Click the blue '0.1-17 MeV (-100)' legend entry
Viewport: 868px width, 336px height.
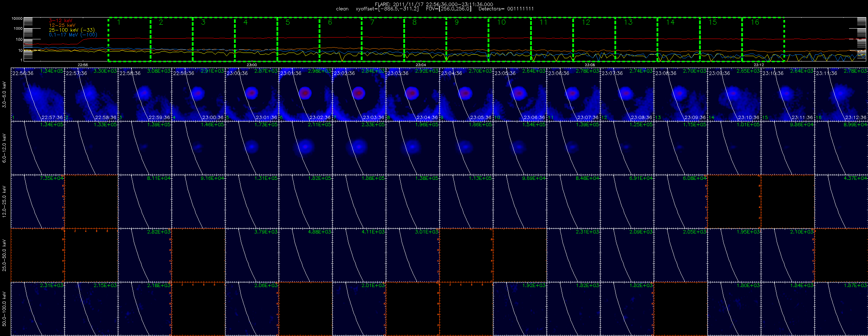pyautogui.click(x=73, y=35)
